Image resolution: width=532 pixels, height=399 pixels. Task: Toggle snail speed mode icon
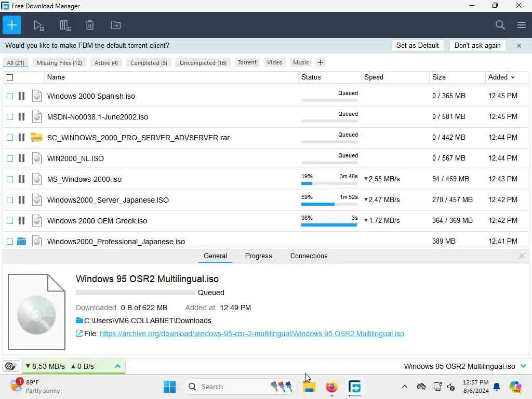point(10,366)
